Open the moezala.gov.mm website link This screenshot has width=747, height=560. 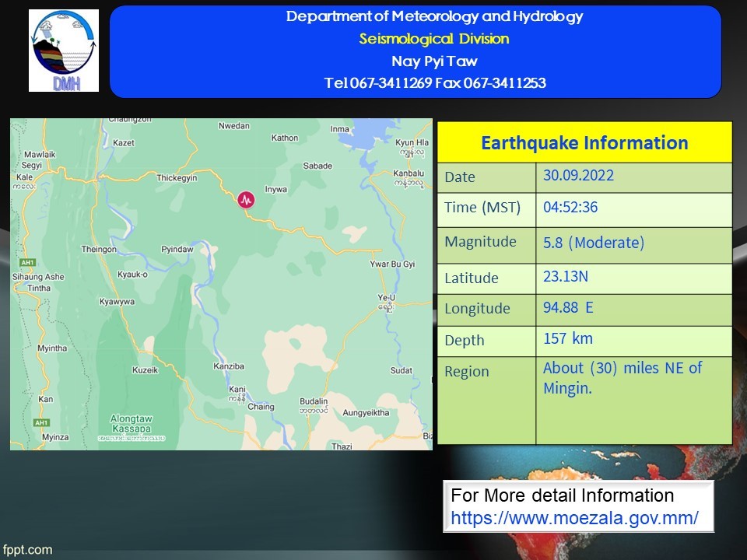574,517
